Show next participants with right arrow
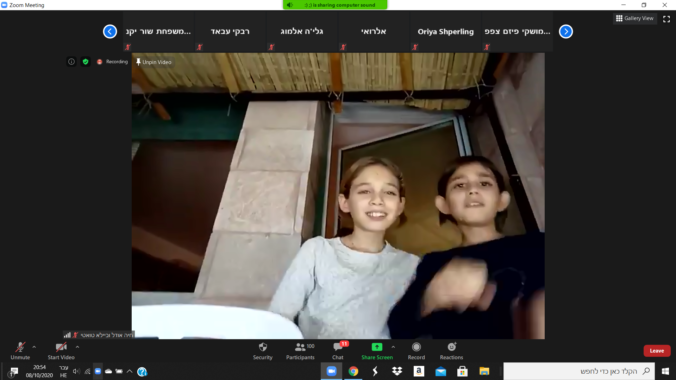 [x=566, y=31]
